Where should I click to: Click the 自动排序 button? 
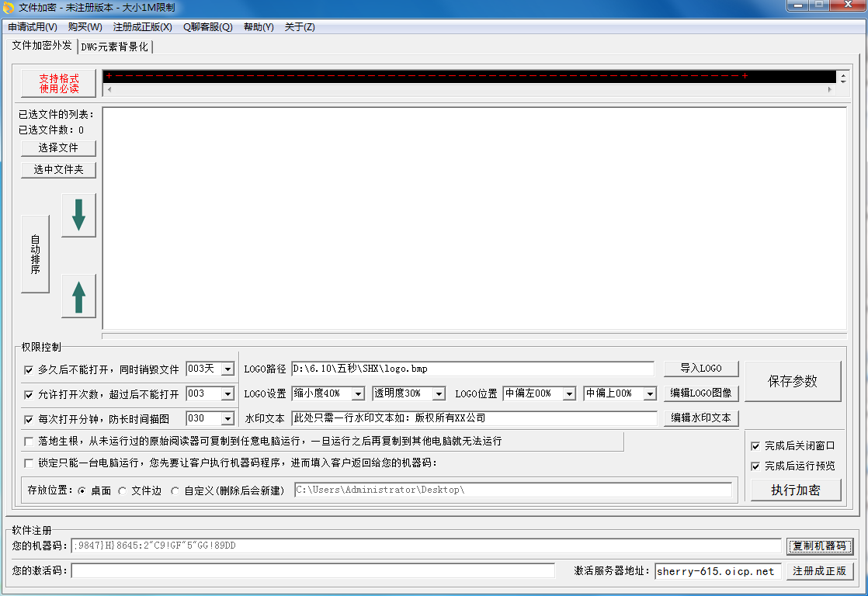coord(36,254)
